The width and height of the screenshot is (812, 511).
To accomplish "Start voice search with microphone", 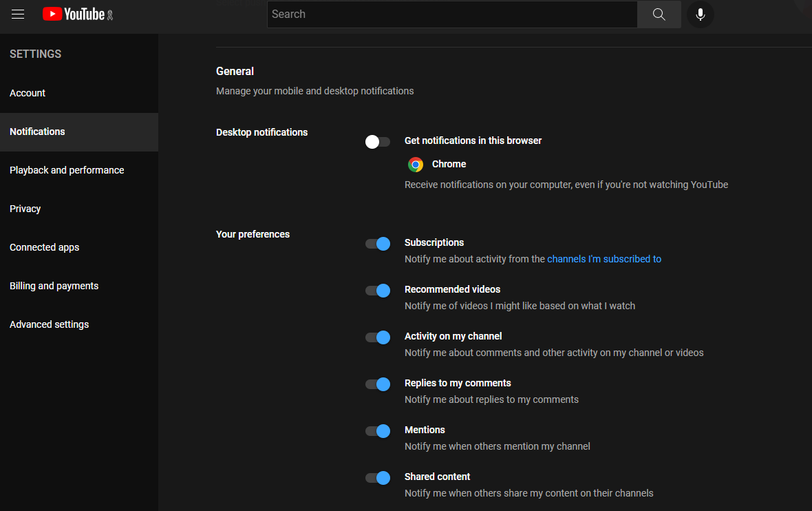I will pos(700,14).
